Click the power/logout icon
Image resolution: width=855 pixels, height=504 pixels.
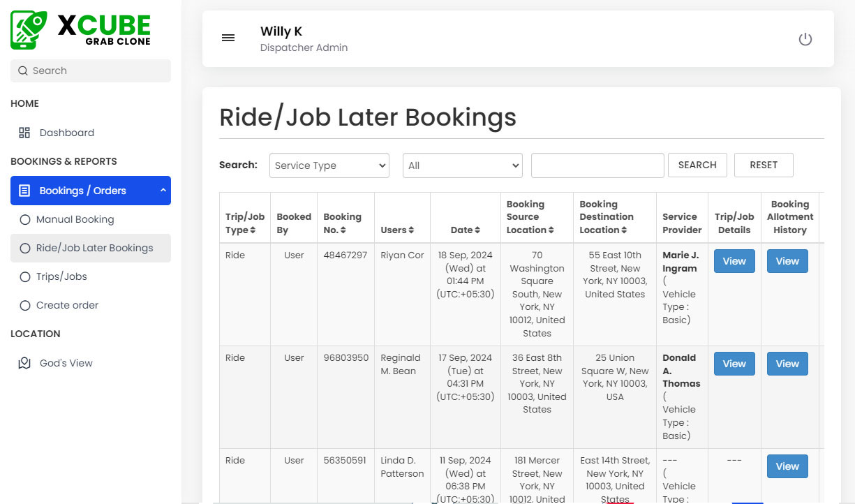805,40
